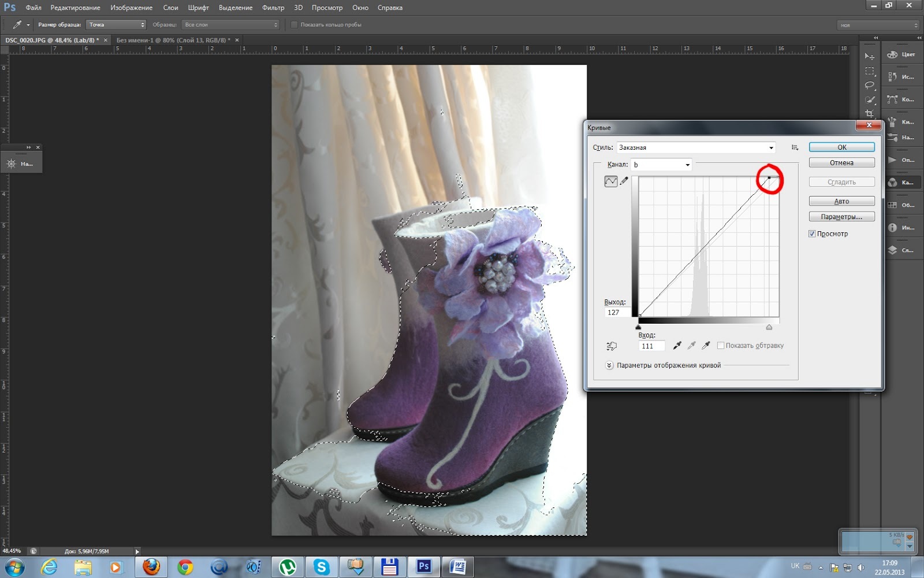The width and height of the screenshot is (924, 578).
Task: Select the Move tool in the toolbar
Action: click(x=869, y=56)
